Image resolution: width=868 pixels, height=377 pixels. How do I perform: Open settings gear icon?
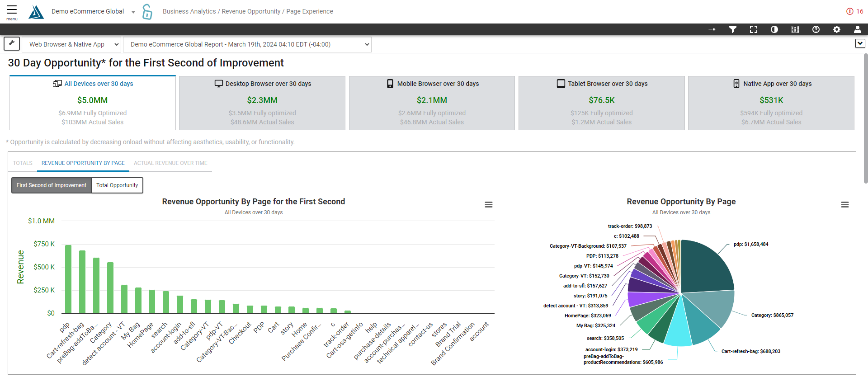click(x=837, y=29)
